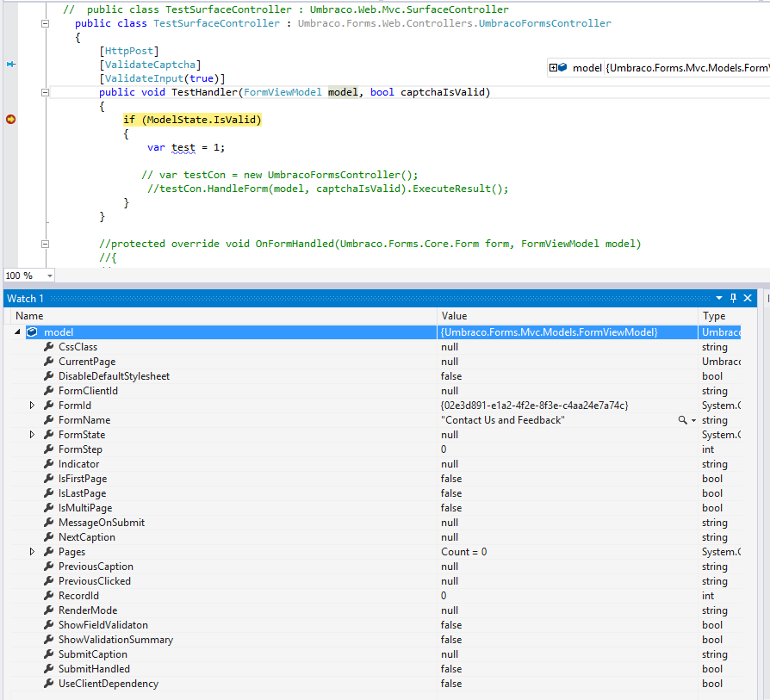The image size is (770, 700).
Task: Click the "Count = 0" value for Pages
Action: pyautogui.click(x=464, y=552)
